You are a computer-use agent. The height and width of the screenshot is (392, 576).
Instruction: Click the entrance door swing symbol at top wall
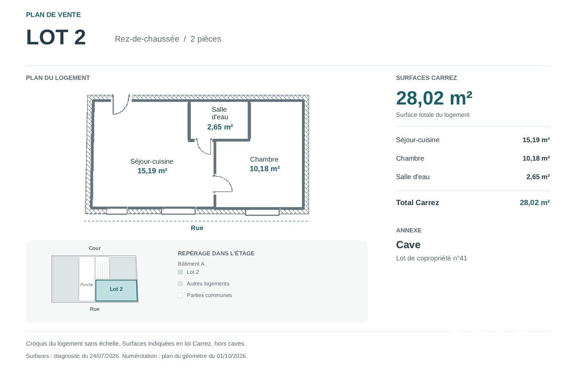[x=121, y=105]
